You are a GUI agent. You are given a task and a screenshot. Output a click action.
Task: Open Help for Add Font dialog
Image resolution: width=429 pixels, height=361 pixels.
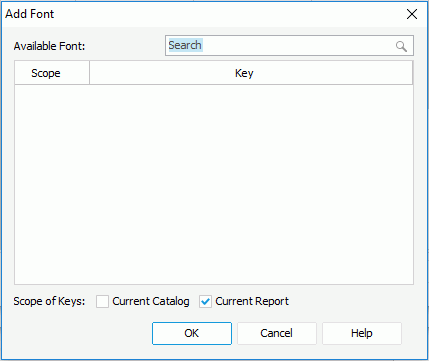pyautogui.click(x=362, y=333)
